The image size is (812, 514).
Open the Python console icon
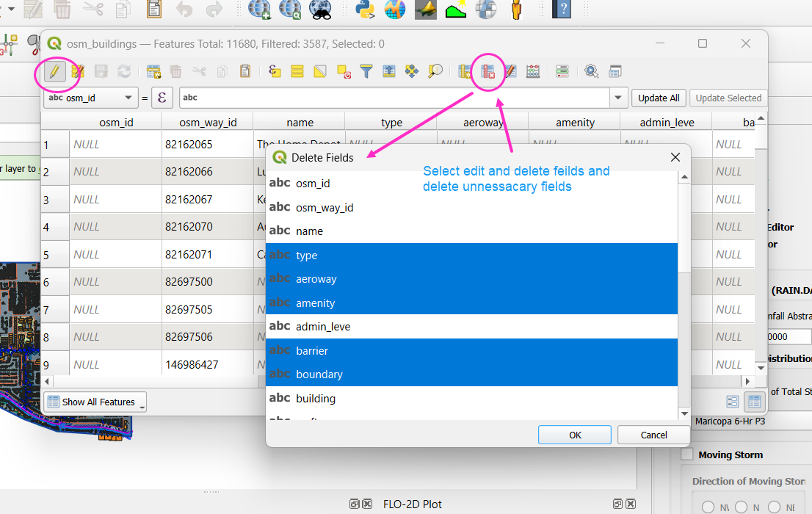(x=364, y=10)
